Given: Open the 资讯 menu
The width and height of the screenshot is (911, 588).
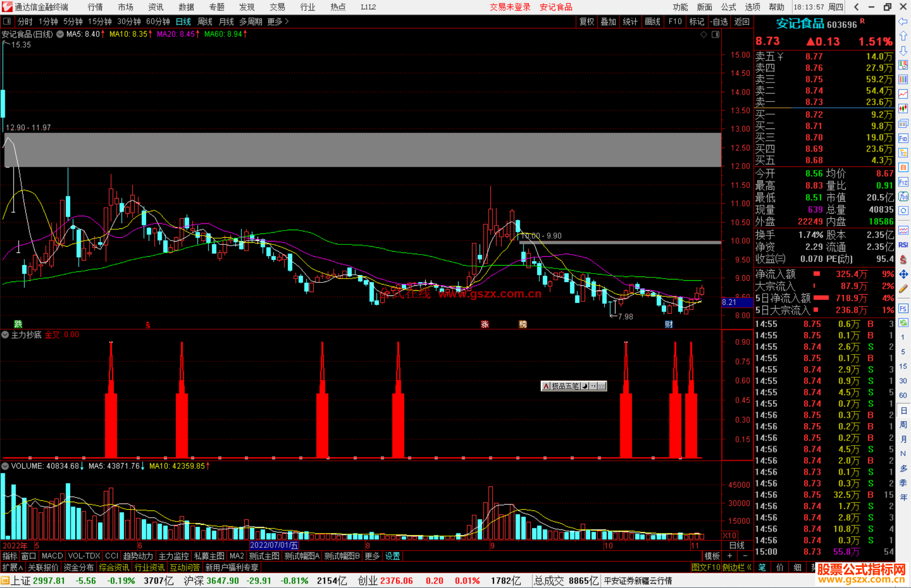Looking at the screenshot, I should [156, 7].
